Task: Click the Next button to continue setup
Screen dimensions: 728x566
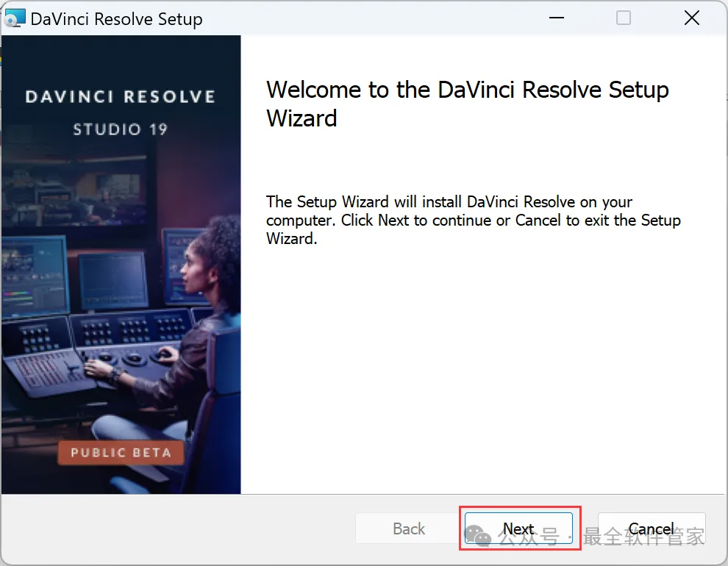Action: pos(518,528)
